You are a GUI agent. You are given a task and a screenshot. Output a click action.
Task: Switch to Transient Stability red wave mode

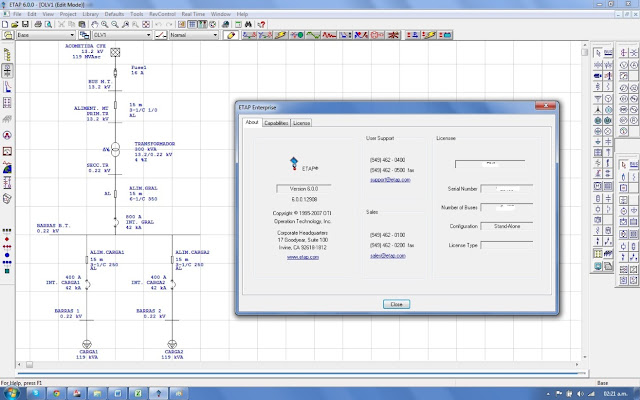pos(329,35)
